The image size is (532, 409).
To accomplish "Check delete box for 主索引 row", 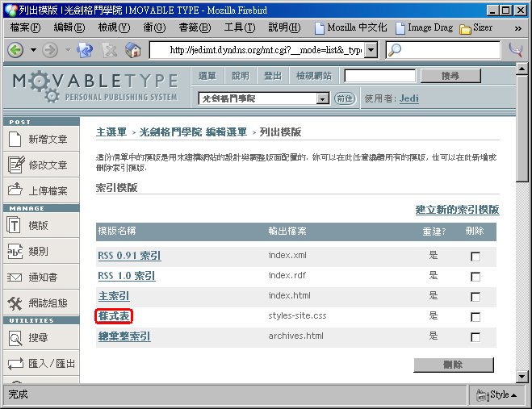I will coord(475,297).
